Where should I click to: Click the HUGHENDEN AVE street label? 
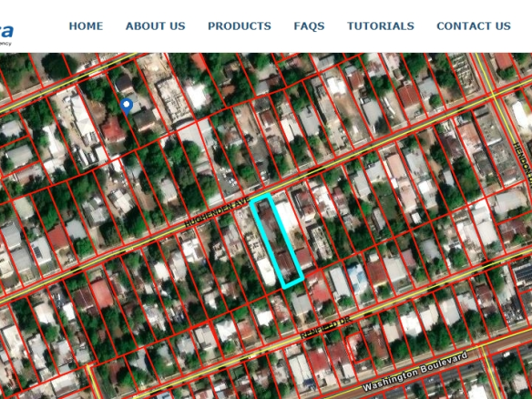coord(217,212)
